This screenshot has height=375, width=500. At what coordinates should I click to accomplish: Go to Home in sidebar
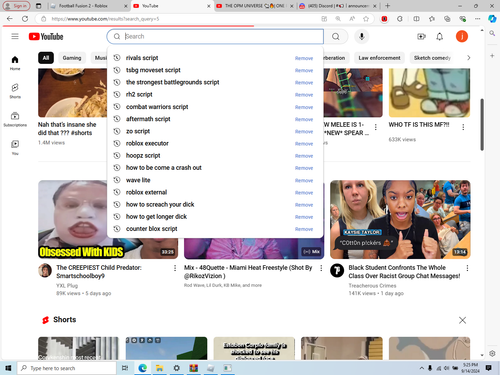coord(15,63)
